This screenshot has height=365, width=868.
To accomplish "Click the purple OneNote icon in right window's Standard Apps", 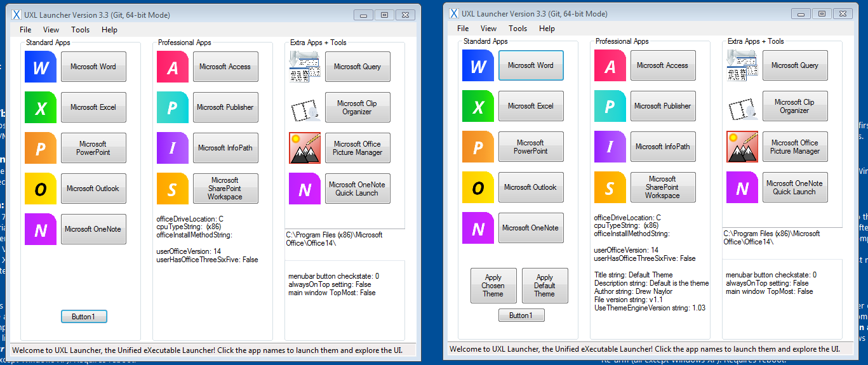I will (478, 228).
